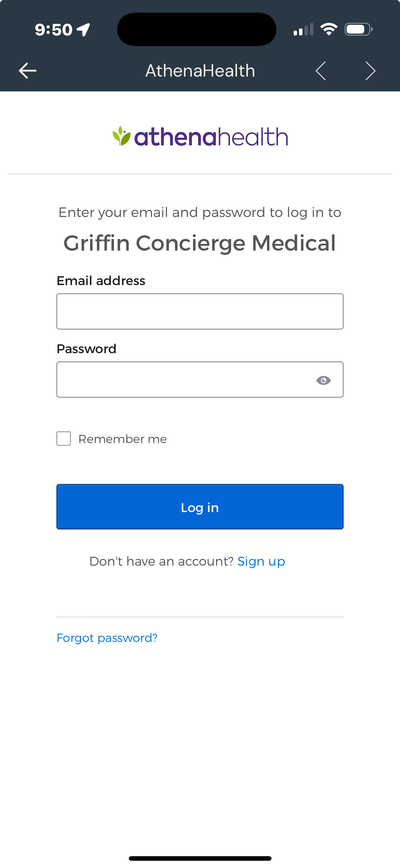The width and height of the screenshot is (400, 868).
Task: Click the back arrow in the header
Action: click(27, 71)
